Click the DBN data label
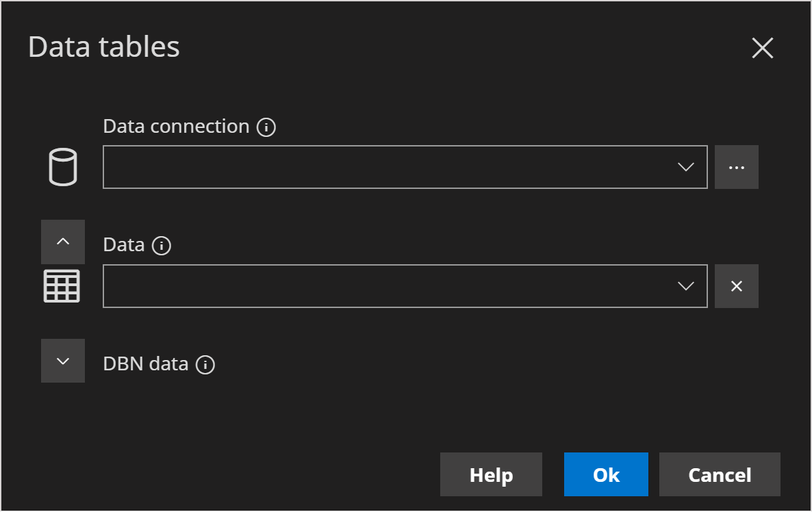The height and width of the screenshot is (512, 812). pos(145,364)
